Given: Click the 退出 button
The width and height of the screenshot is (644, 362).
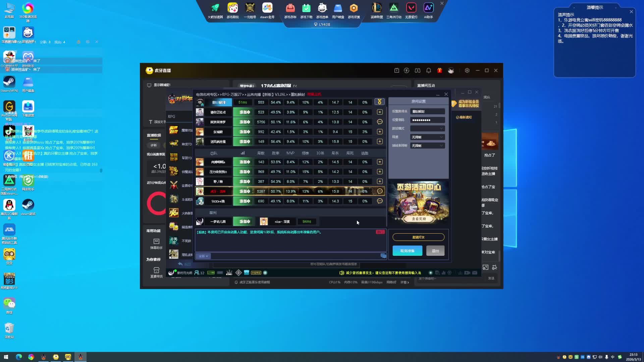Looking at the screenshot, I should point(435,251).
